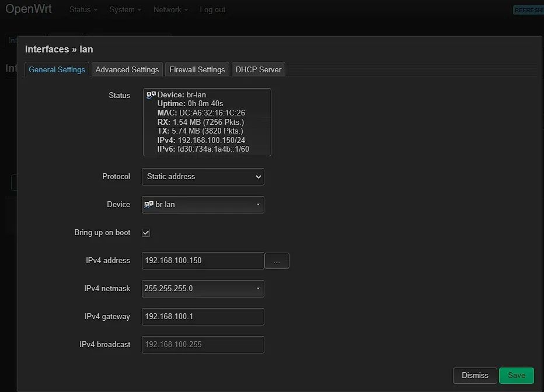The width and height of the screenshot is (544, 392).
Task: Open the IPv4 netmask dropdown
Action: click(203, 289)
